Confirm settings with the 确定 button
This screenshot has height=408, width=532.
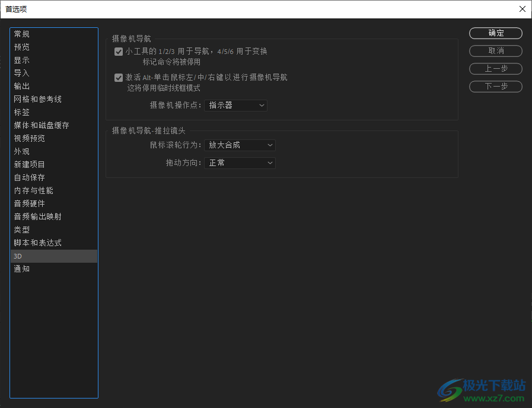pyautogui.click(x=495, y=33)
